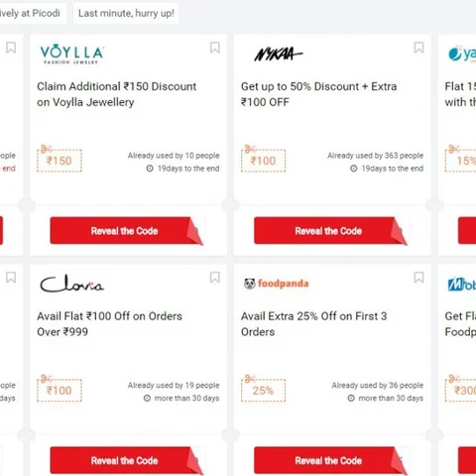Click the 25% foodpanda coupon badge

coord(263,389)
